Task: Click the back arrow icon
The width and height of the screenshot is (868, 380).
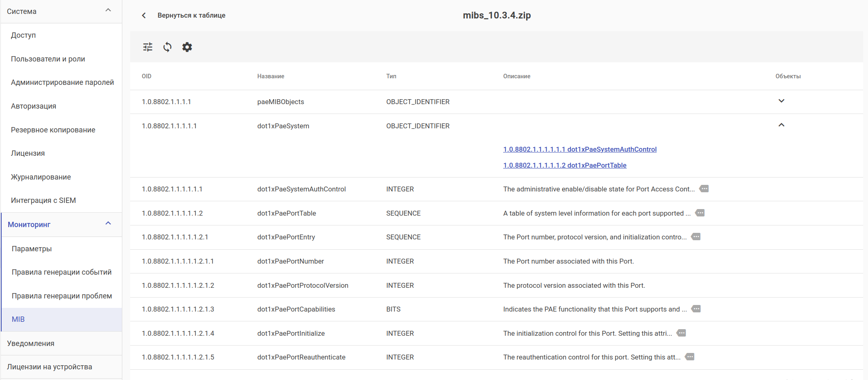Action: click(144, 16)
